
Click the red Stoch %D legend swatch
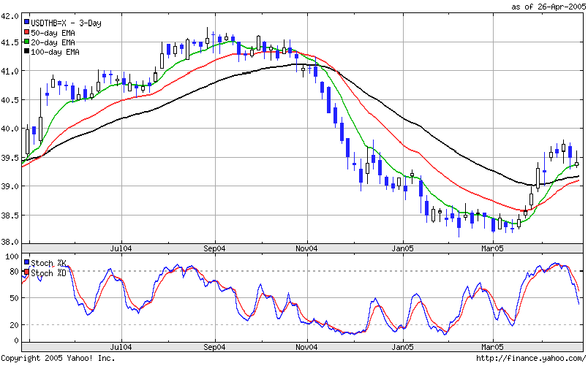pyautogui.click(x=26, y=272)
